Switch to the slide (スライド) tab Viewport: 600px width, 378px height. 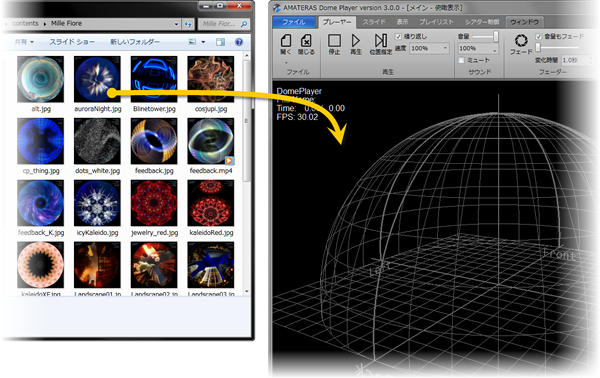374,22
